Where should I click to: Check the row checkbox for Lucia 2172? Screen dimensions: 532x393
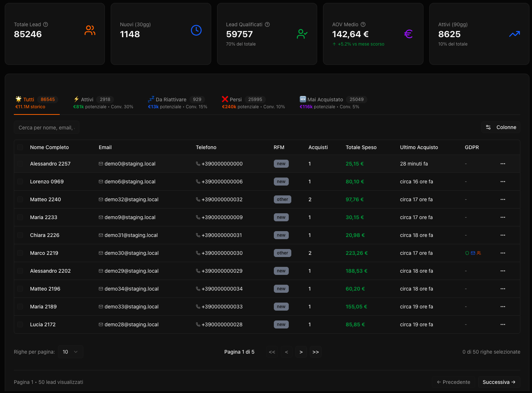[20, 324]
